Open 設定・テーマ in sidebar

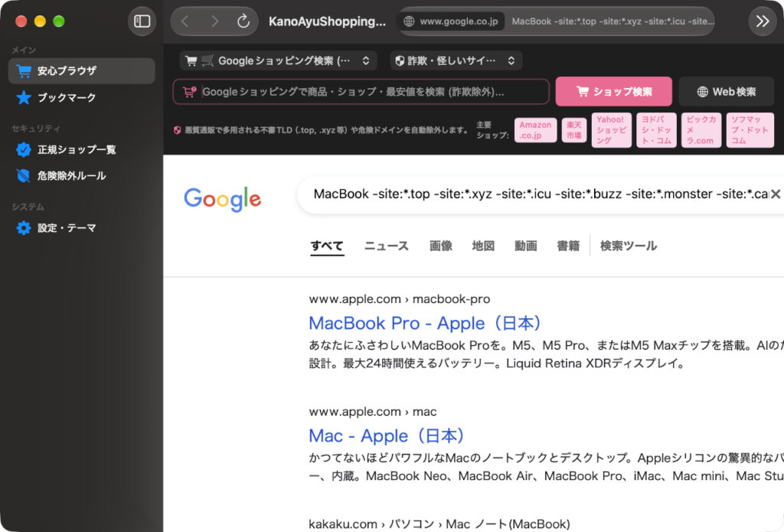(x=81, y=228)
